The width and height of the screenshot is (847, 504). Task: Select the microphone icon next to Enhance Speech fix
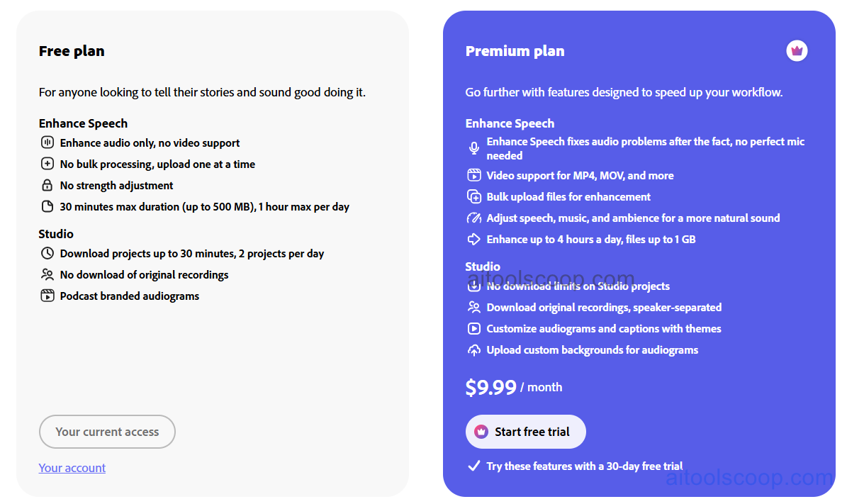473,148
